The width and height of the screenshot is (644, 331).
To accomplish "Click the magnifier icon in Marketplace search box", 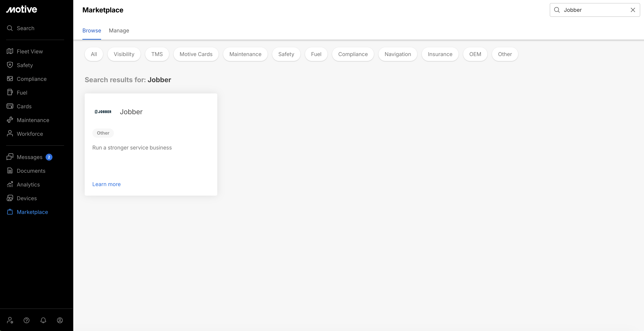I will pyautogui.click(x=557, y=10).
